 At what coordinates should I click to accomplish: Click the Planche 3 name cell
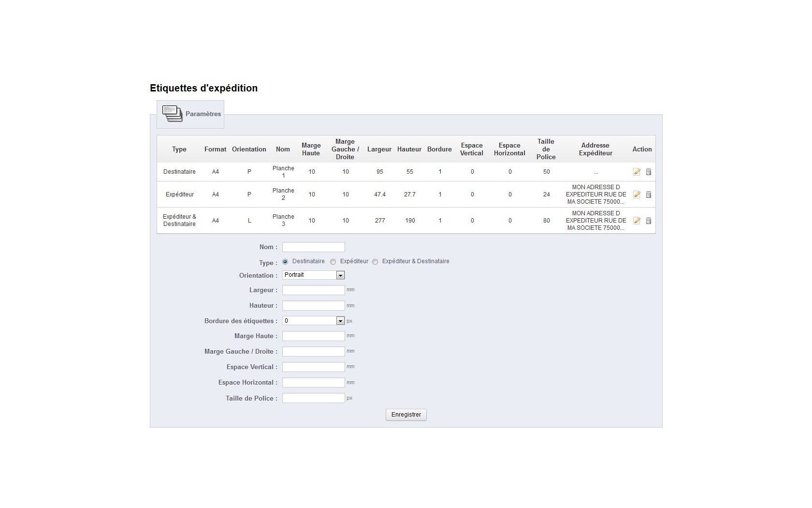(283, 220)
